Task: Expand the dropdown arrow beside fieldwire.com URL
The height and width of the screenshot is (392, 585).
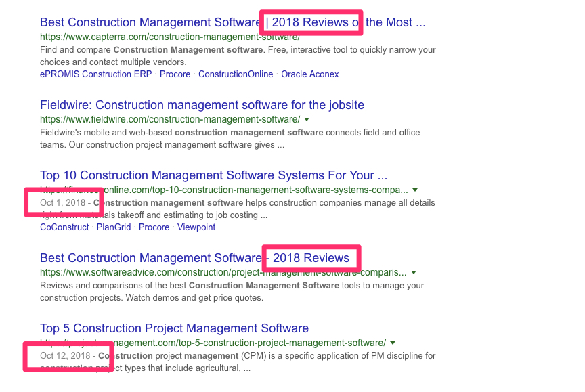Action: [x=307, y=120]
